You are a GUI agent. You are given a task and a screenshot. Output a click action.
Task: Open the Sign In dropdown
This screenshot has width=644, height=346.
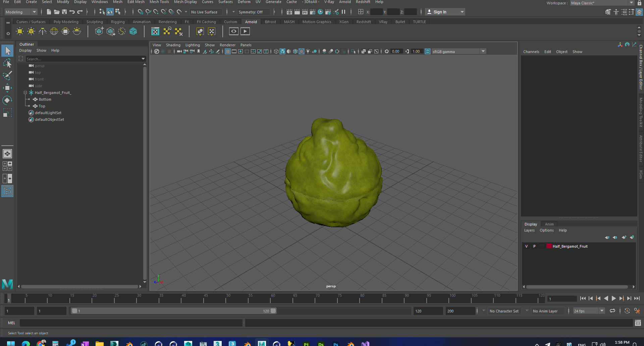click(445, 12)
